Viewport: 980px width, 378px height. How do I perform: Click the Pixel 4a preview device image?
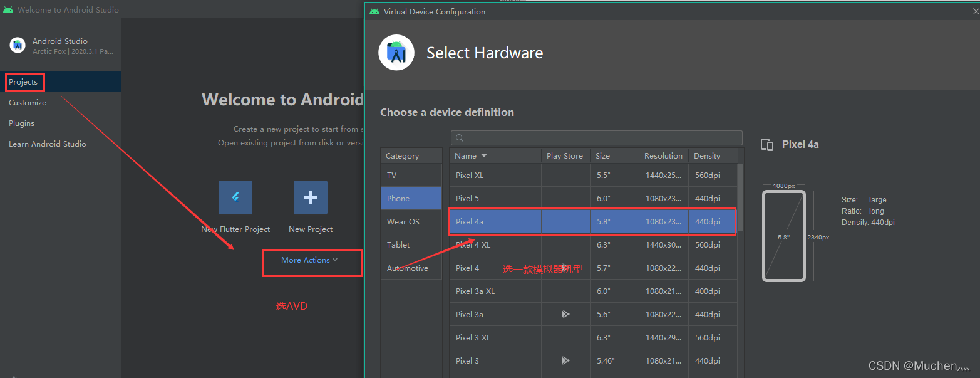784,236
